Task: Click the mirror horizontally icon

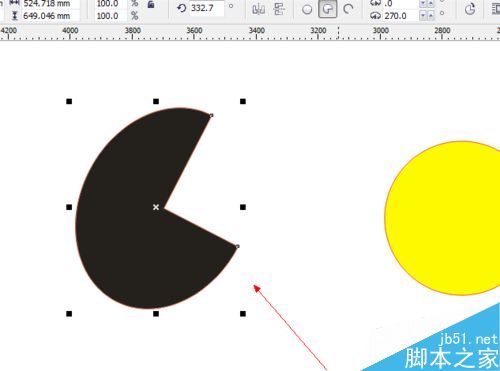Action: coord(258,9)
